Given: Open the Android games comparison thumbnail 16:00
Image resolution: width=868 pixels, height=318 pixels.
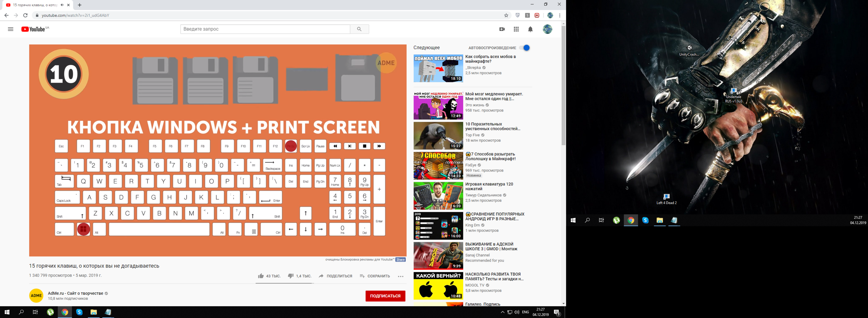Looking at the screenshot, I should point(438,226).
